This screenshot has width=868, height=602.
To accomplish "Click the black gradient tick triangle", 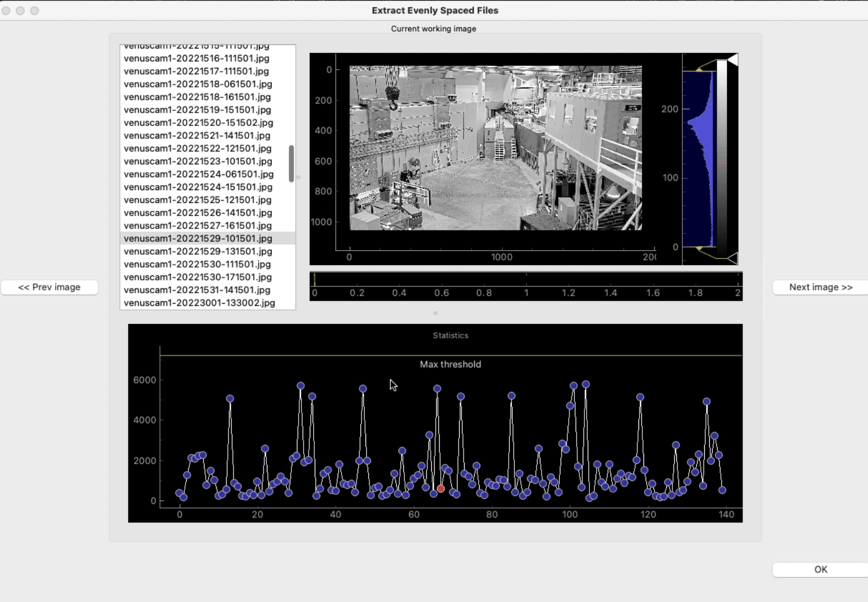I will pos(733,258).
